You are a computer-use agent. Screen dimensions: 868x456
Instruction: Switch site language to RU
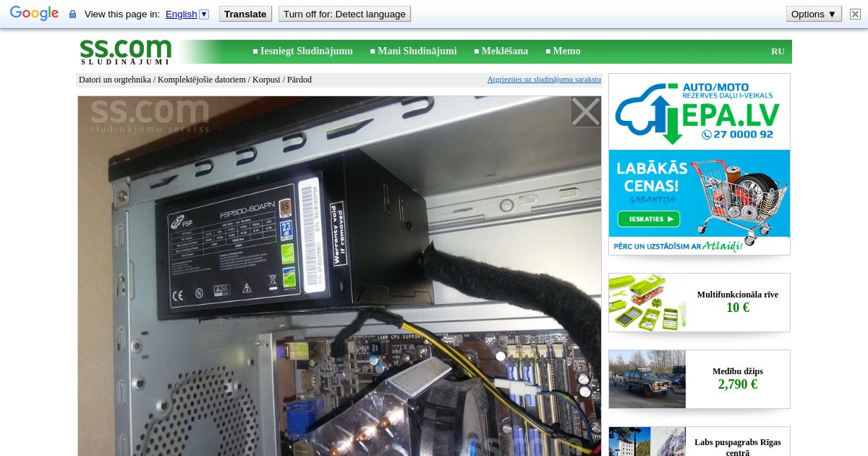click(x=778, y=51)
